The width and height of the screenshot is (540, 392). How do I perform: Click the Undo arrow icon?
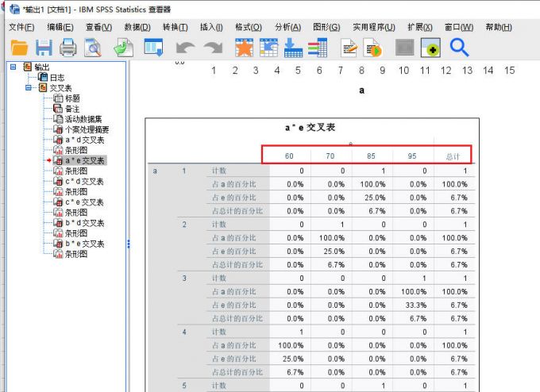[185, 48]
